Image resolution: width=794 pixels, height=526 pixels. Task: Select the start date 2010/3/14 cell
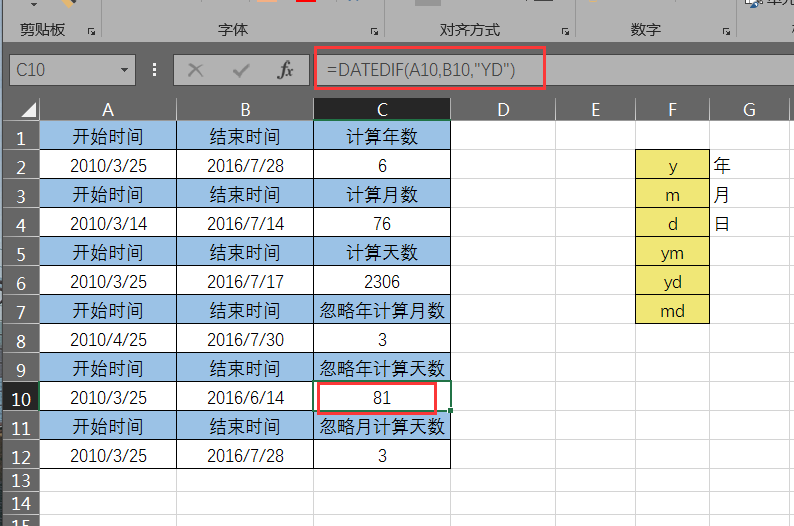pyautogui.click(x=108, y=223)
